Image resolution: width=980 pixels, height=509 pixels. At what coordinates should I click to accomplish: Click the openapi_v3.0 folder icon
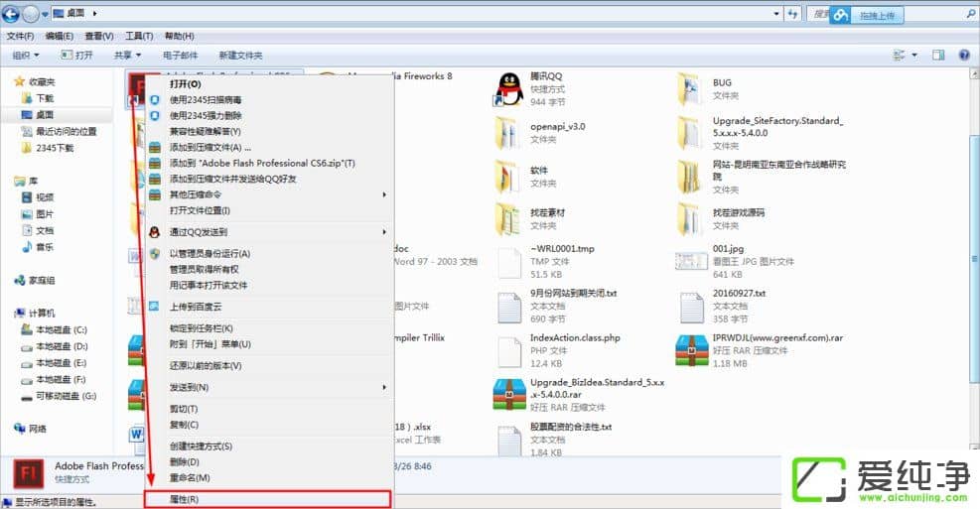pyautogui.click(x=509, y=133)
